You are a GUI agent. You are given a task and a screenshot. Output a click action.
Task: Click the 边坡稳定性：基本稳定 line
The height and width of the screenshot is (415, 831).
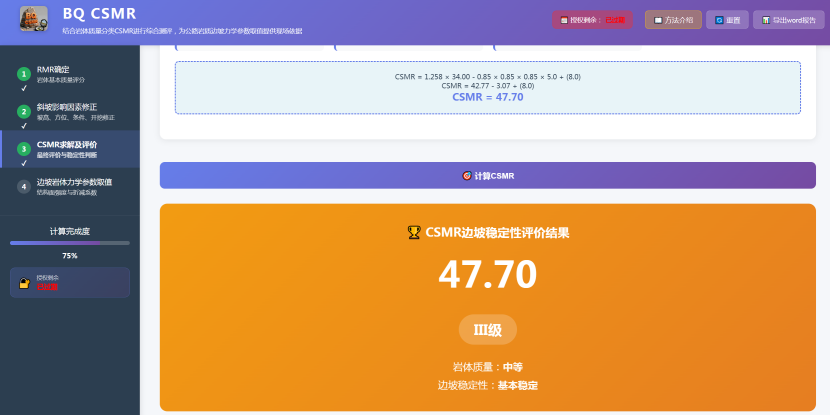pos(488,386)
